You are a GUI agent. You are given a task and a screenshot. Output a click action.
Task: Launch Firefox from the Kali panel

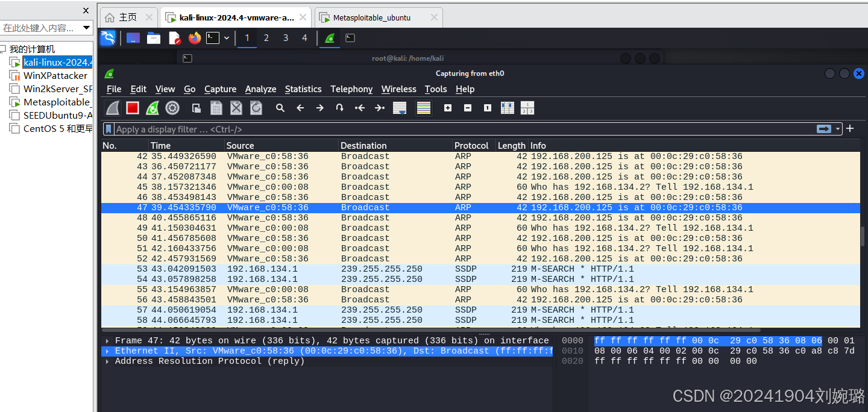194,38
